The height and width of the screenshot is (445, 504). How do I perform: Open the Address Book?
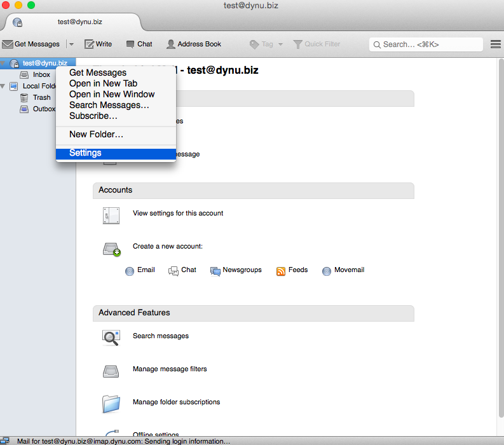point(194,44)
